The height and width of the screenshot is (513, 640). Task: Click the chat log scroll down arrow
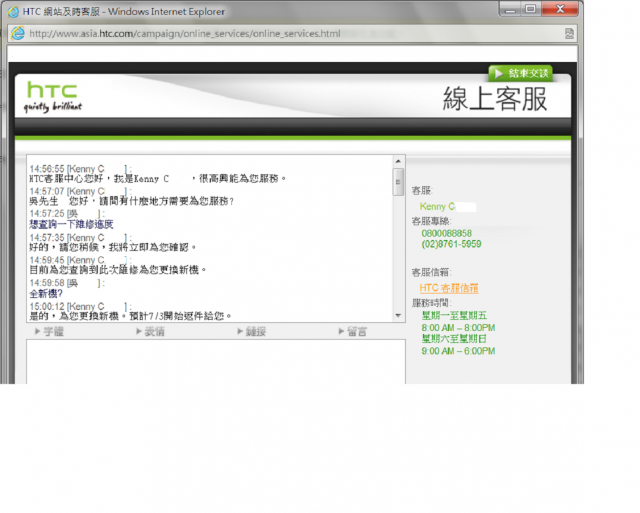coord(398,315)
